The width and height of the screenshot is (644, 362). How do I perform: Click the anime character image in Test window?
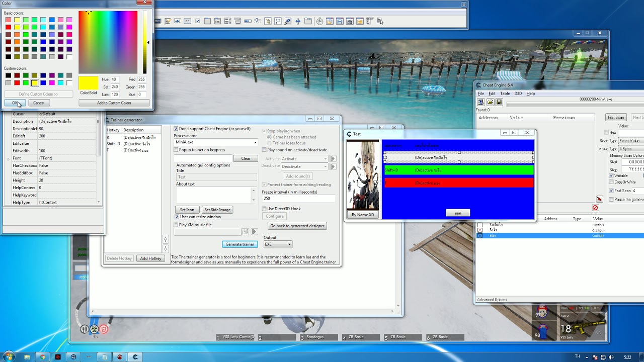click(363, 175)
